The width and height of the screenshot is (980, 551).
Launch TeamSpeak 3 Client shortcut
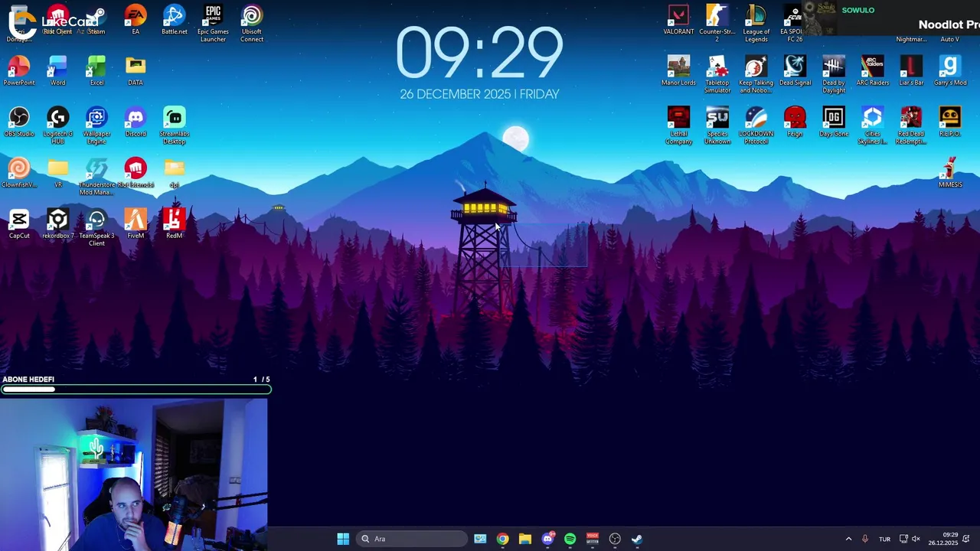pos(96,228)
